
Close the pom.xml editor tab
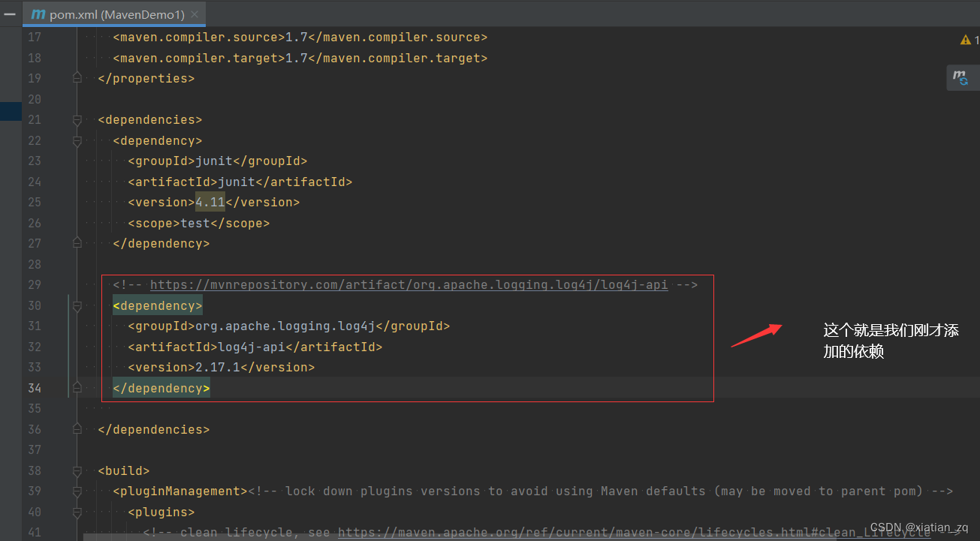pos(194,14)
